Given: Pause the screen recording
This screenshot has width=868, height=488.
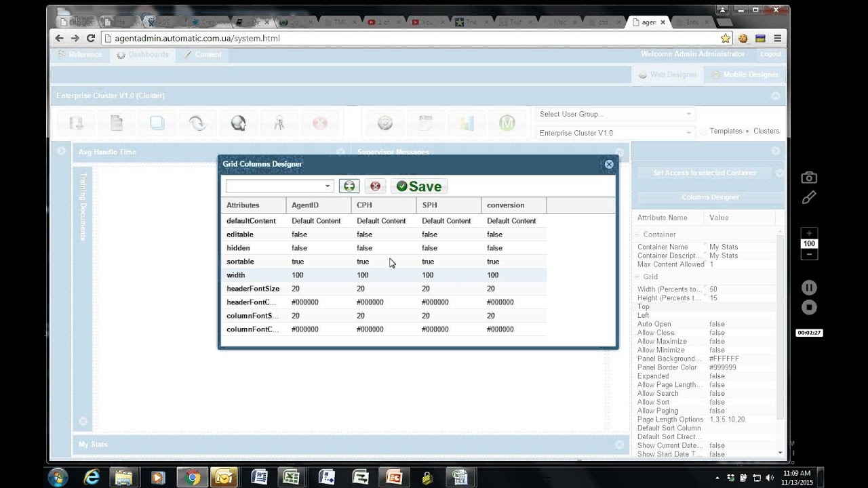Looking at the screenshot, I should (809, 287).
